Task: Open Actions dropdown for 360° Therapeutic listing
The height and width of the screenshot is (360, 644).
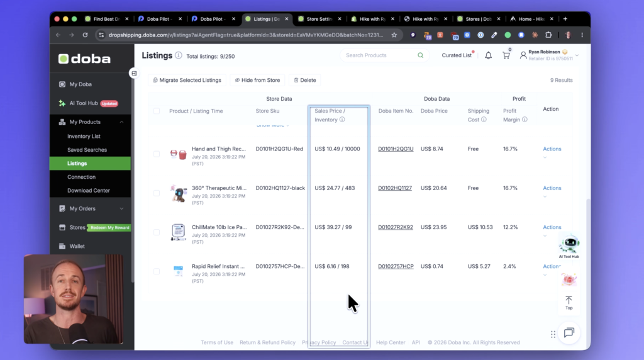Action: [552, 188]
